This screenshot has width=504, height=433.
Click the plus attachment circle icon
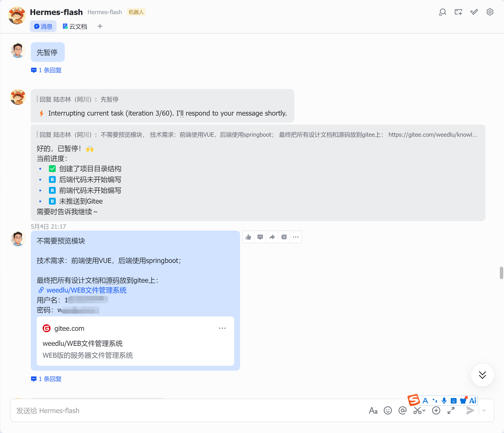(436, 411)
